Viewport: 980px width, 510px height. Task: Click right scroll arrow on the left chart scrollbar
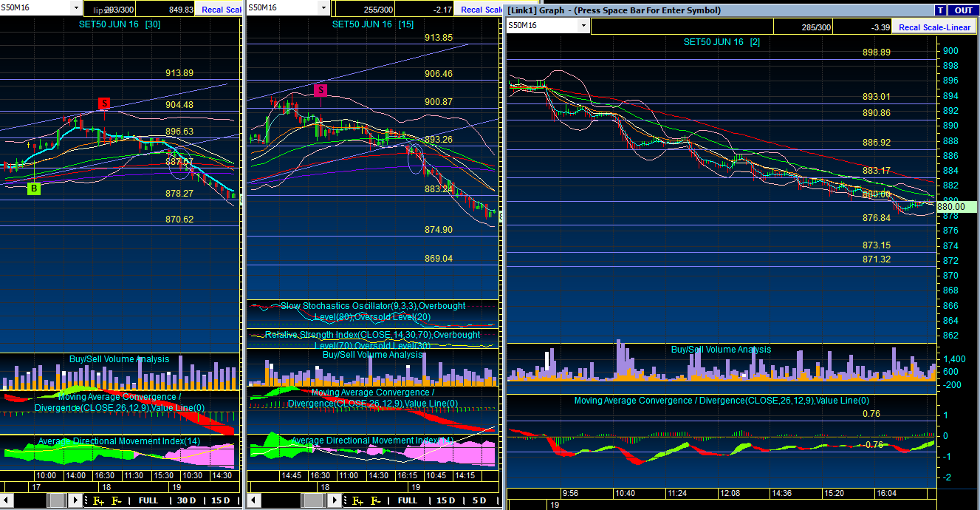point(76,500)
